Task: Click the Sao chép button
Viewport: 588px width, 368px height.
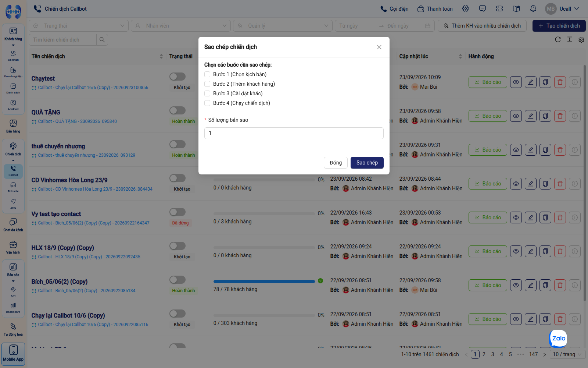Action: pos(367,163)
